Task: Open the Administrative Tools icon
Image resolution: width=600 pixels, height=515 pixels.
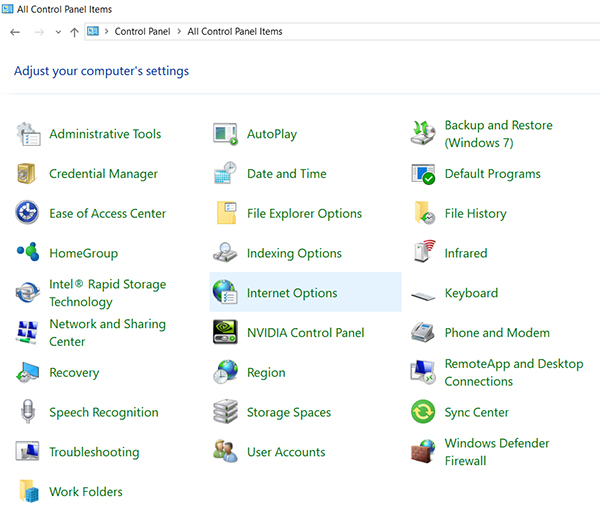Action: point(28,134)
